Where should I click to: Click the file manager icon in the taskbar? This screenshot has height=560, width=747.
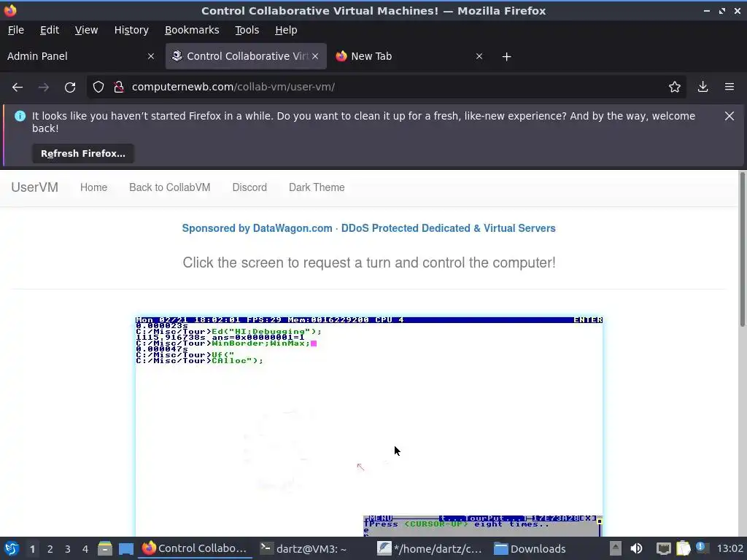[105, 548]
